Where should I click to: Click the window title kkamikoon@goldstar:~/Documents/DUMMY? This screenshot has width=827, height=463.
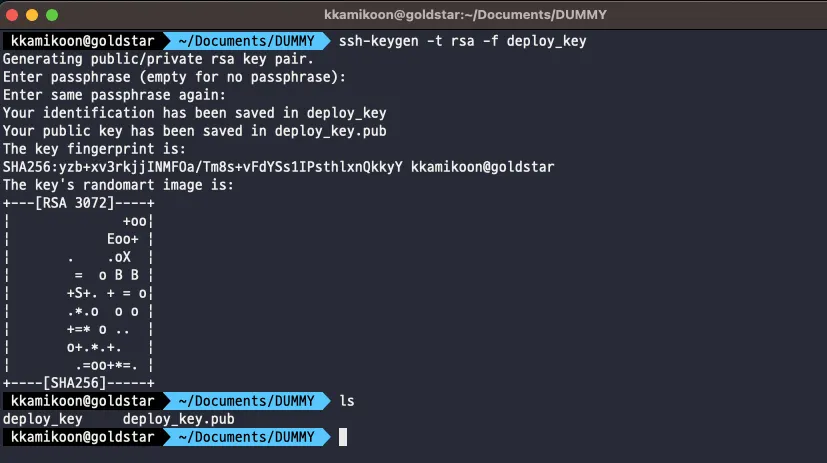tap(465, 15)
